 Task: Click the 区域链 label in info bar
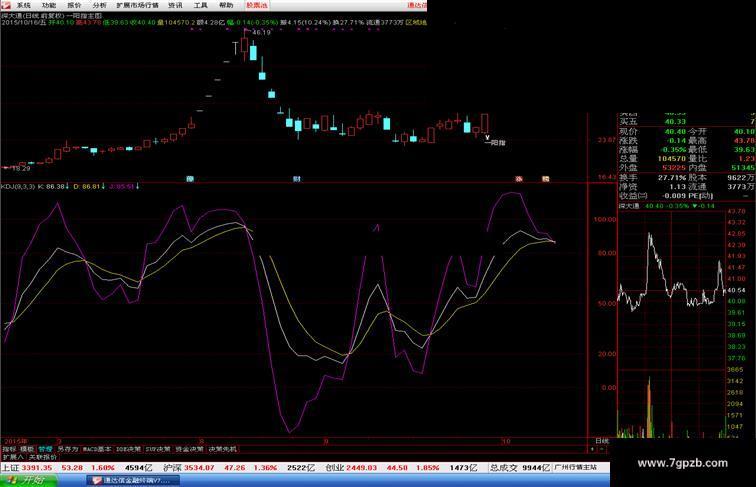(416, 22)
